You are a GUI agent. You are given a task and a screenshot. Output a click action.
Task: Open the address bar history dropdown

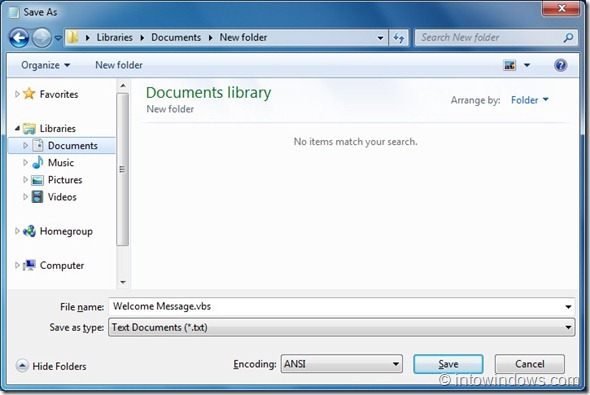pos(380,38)
